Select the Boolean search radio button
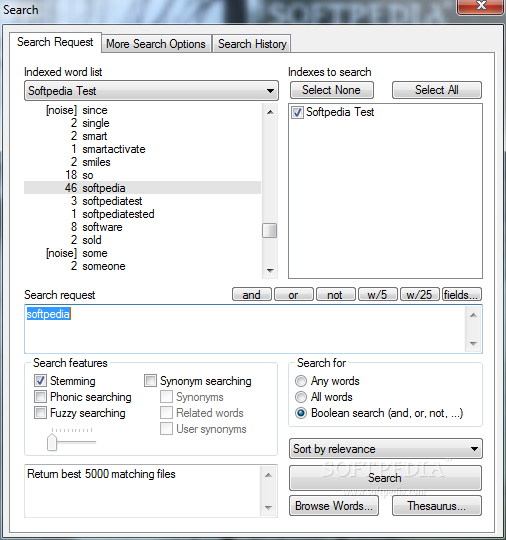The width and height of the screenshot is (506, 540). (x=301, y=413)
